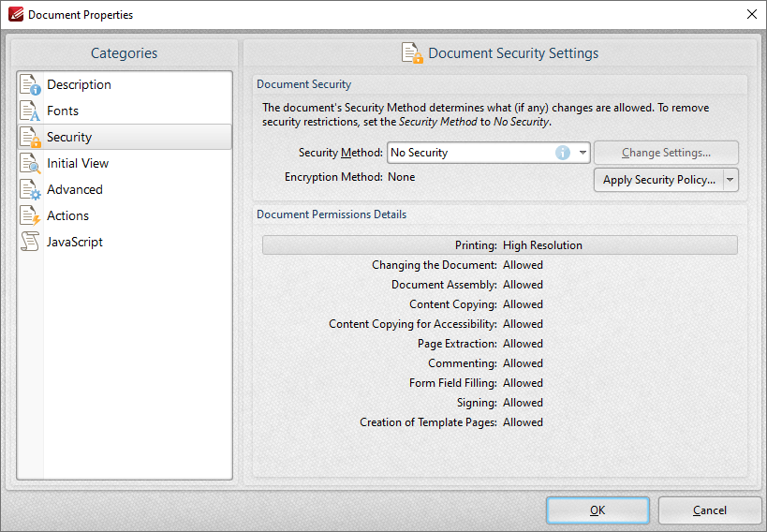This screenshot has width=767, height=532.
Task: Expand the Apply Security Policy arrow
Action: click(x=730, y=180)
